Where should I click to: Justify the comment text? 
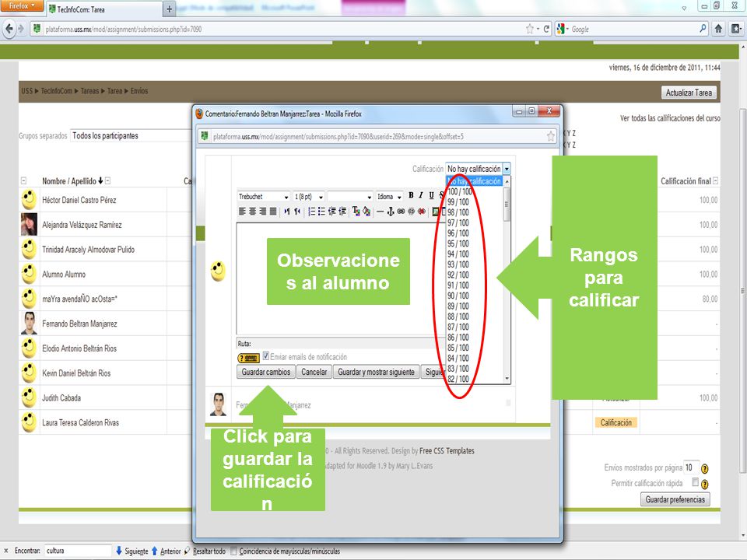pyautogui.click(x=273, y=211)
